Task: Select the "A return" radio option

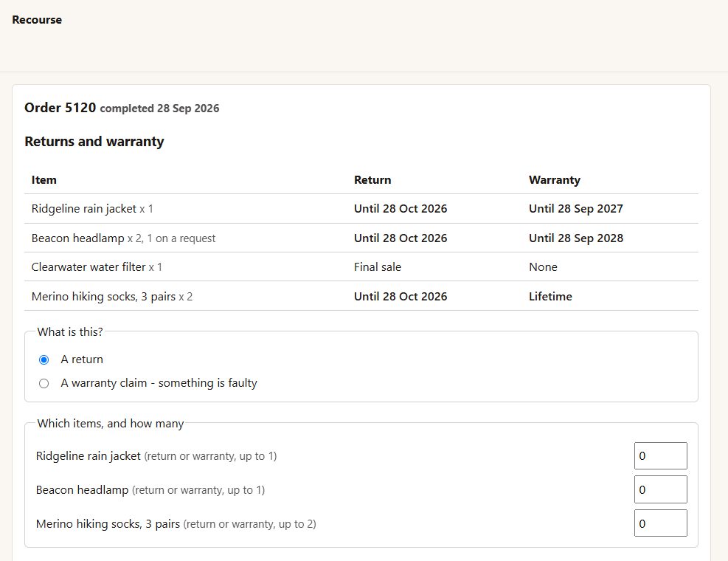Action: (x=44, y=359)
